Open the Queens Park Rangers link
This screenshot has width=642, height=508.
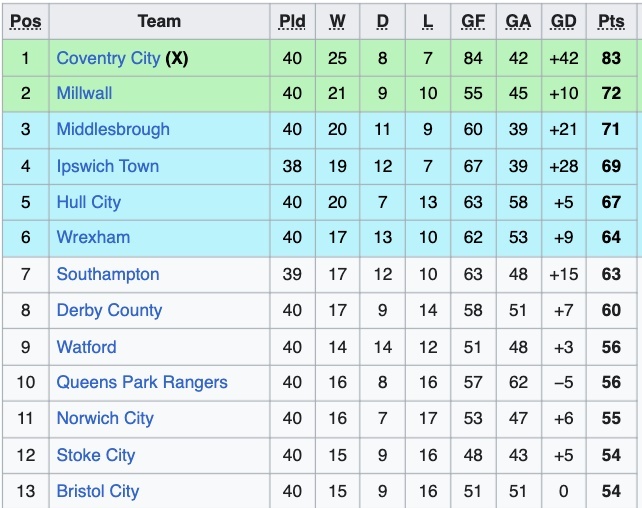[142, 382]
